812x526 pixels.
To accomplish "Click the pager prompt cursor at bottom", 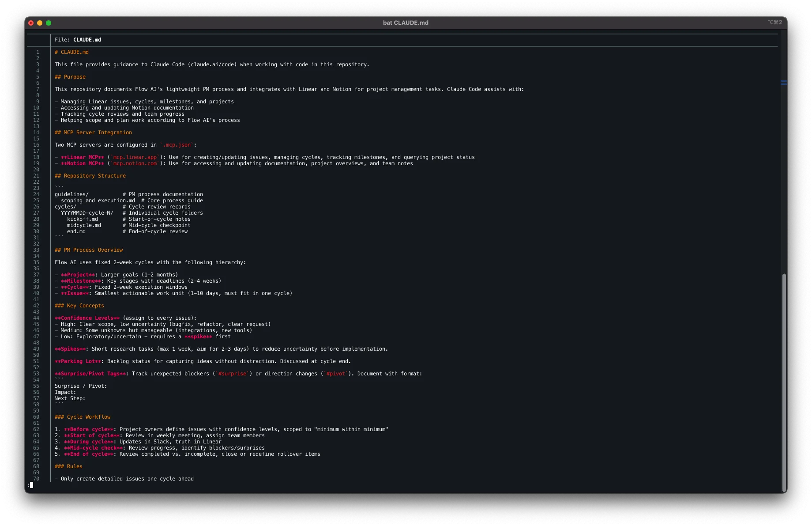I will click(31, 485).
